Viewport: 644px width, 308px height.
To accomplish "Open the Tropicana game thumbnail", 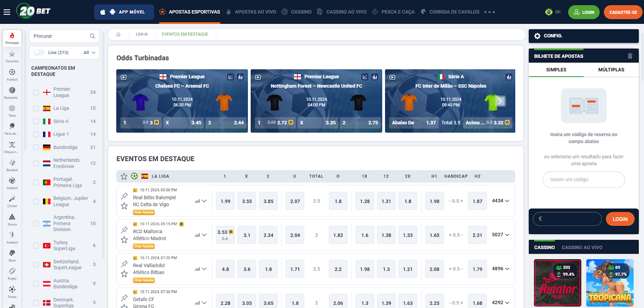I will click(610, 283).
